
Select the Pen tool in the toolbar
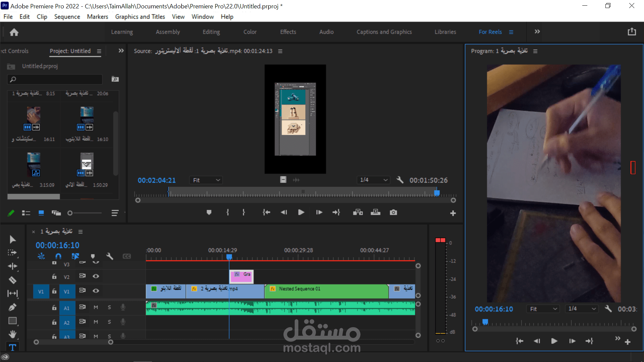(12, 307)
